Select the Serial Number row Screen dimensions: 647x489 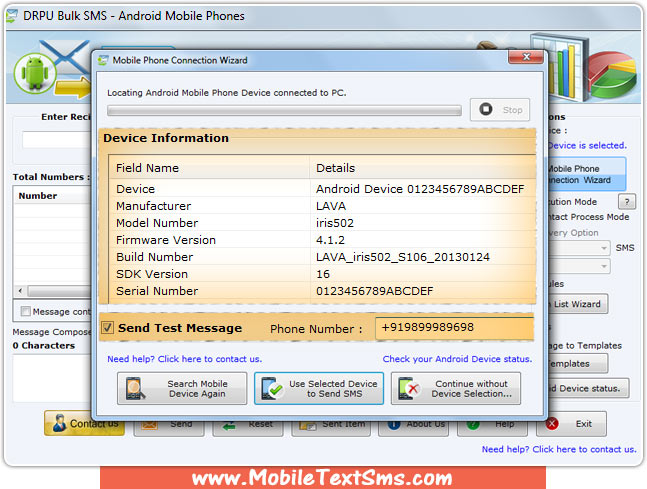tap(323, 291)
